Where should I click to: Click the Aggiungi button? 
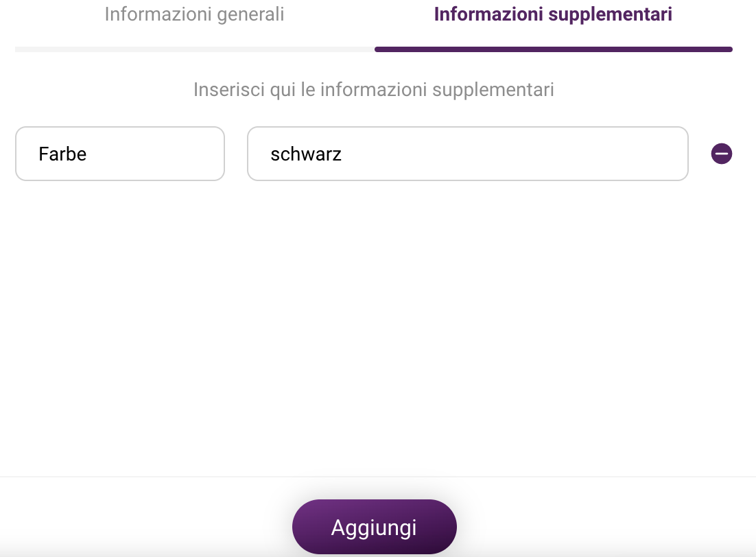pyautogui.click(x=374, y=527)
